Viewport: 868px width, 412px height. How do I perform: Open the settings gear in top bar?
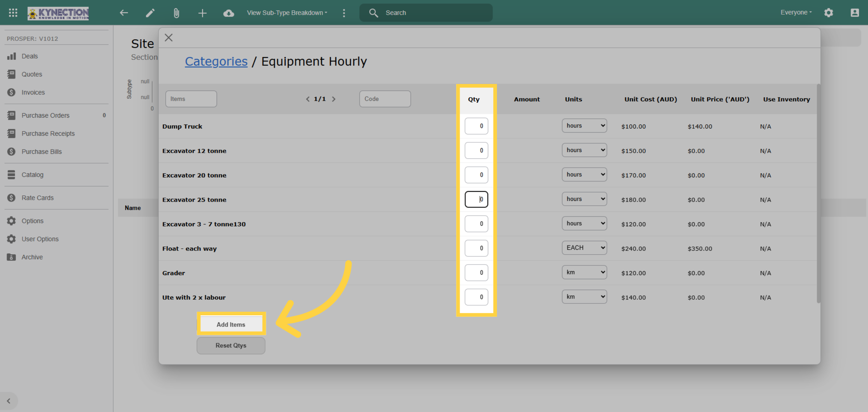[x=829, y=13]
